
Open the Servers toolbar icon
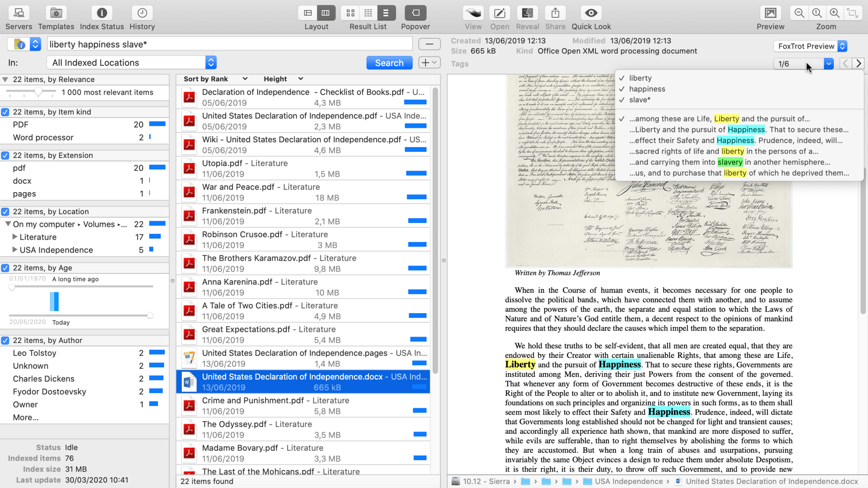[19, 13]
